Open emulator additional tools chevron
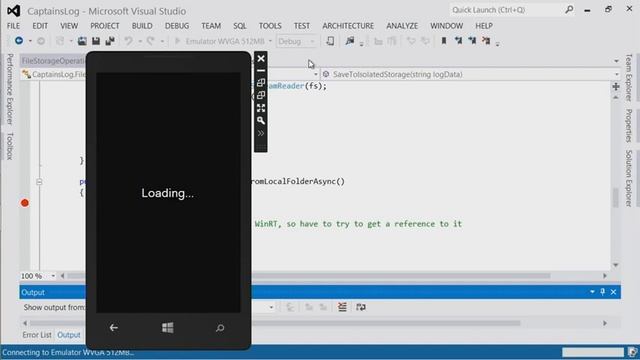Screen dimensions: 640x360 (261, 133)
